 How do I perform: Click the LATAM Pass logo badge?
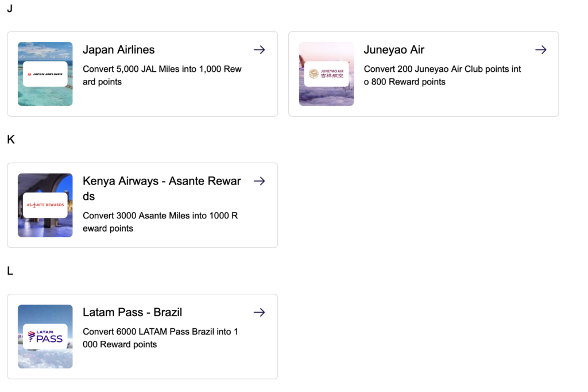45,336
